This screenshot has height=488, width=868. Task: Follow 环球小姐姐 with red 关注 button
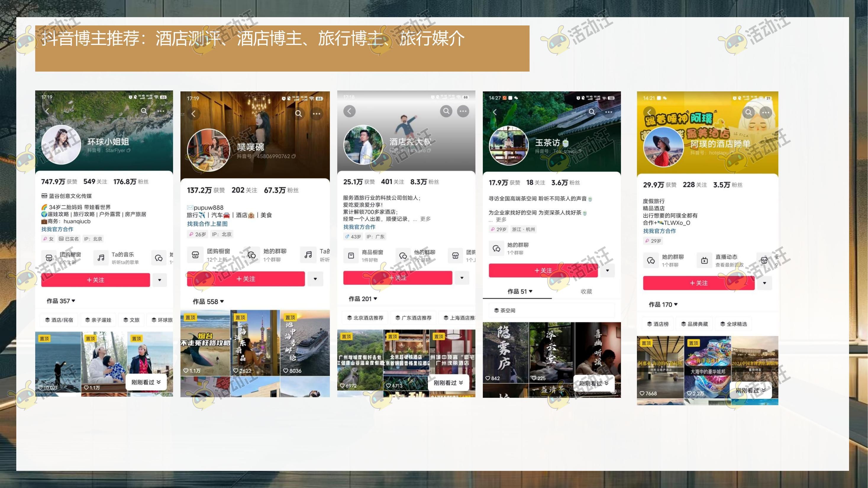coord(96,280)
